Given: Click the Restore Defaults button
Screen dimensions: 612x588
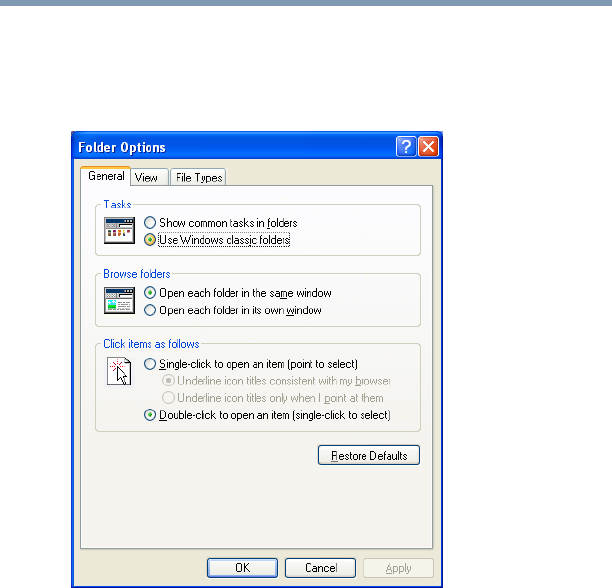Looking at the screenshot, I should [x=369, y=455].
